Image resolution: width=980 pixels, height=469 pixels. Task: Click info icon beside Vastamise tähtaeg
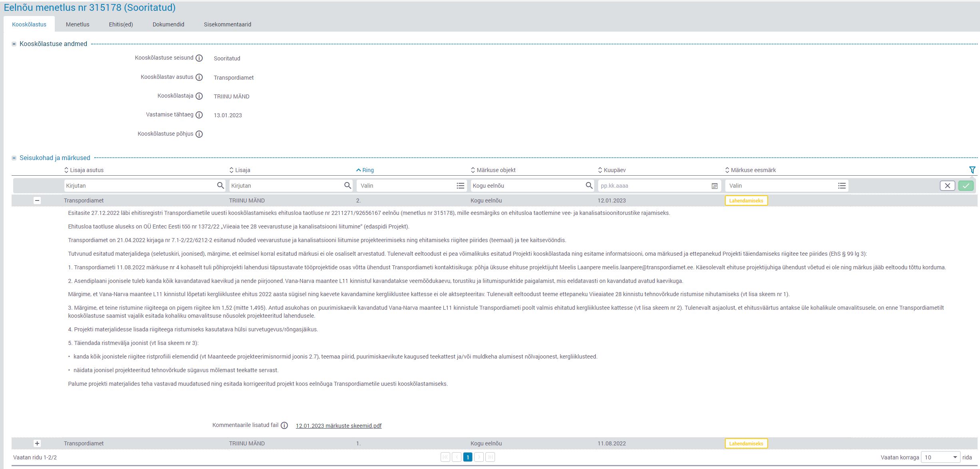click(x=199, y=115)
